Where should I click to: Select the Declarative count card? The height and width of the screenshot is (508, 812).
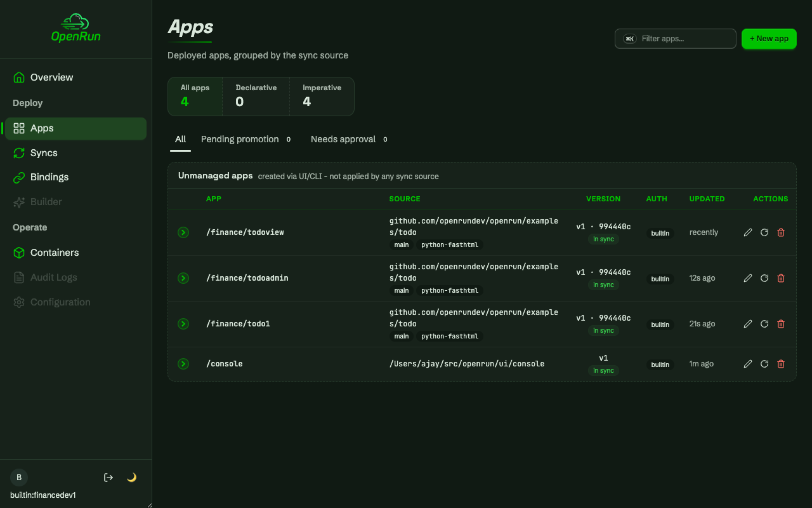click(x=256, y=97)
